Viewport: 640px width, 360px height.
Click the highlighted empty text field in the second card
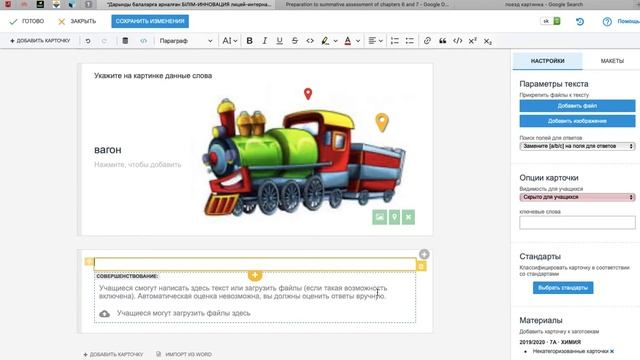pyautogui.click(x=255, y=264)
